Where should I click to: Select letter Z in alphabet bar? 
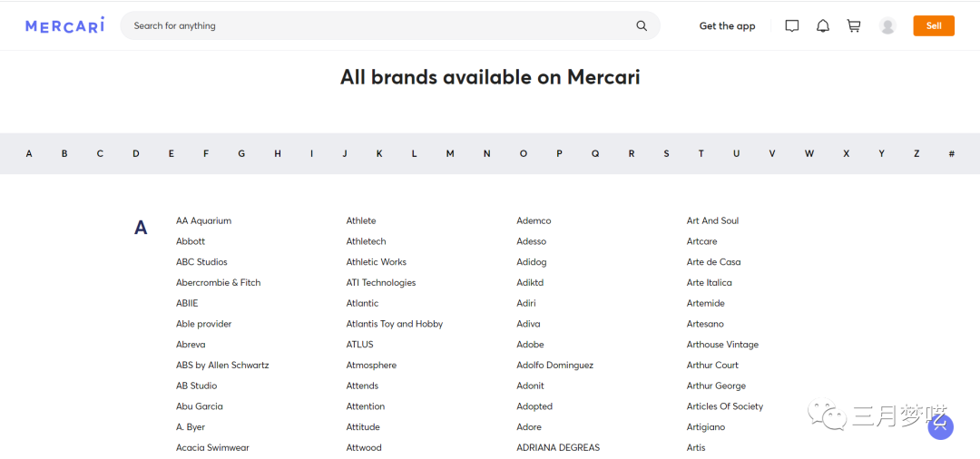pos(916,154)
